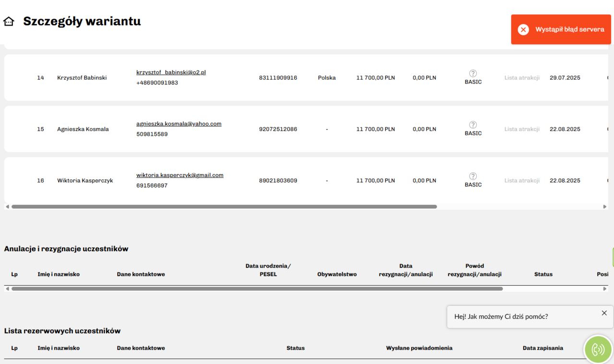This screenshot has width=614, height=364.
Task: Click the Data zapisania column header in the reserve list
Action: [x=543, y=348]
